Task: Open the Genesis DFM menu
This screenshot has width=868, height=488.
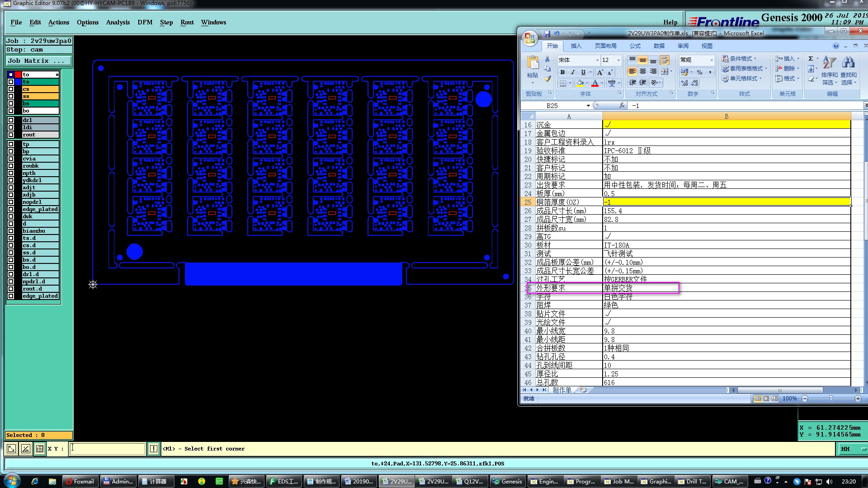Action: point(145,22)
